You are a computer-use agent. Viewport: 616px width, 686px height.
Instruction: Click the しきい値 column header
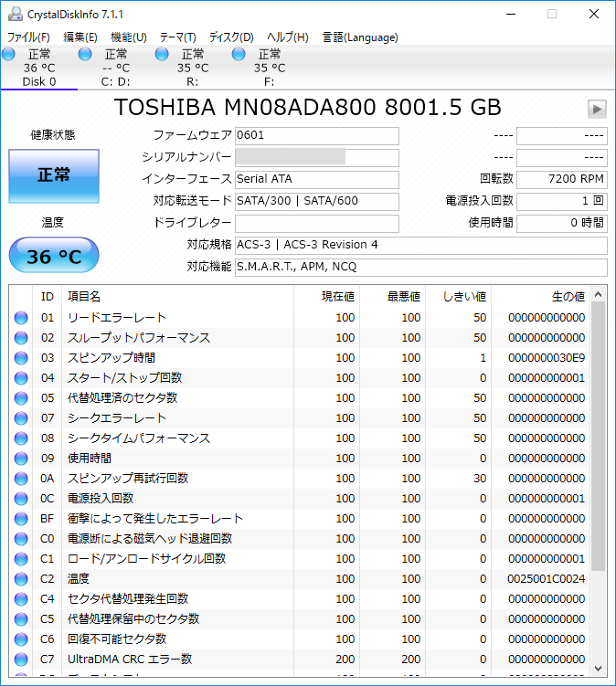[459, 297]
